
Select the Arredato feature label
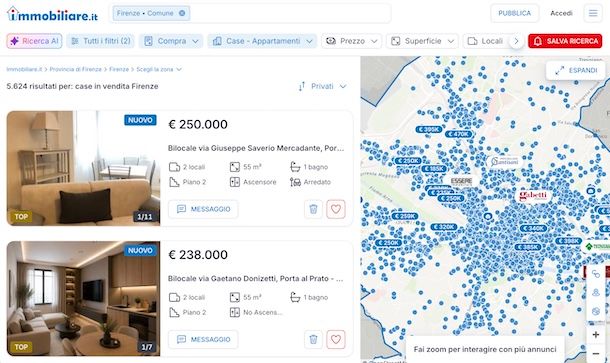pyautogui.click(x=317, y=182)
